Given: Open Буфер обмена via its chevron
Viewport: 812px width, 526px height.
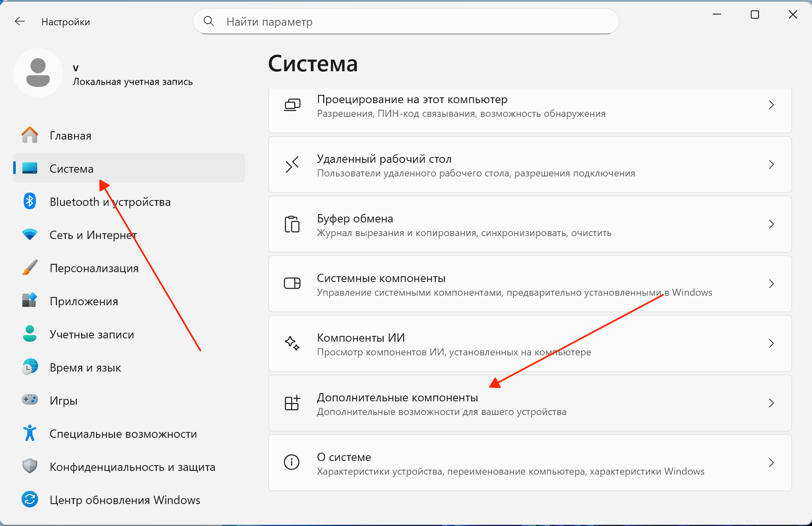Looking at the screenshot, I should pos(771,224).
